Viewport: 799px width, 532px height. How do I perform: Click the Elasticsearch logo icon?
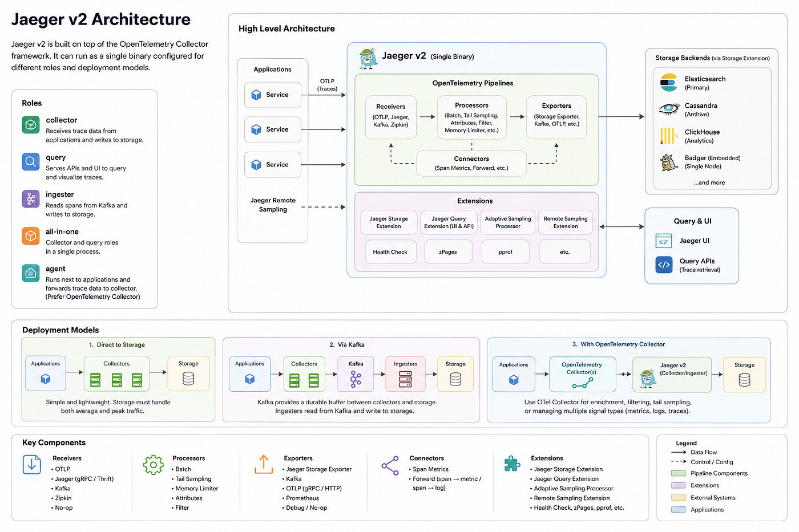(668, 83)
